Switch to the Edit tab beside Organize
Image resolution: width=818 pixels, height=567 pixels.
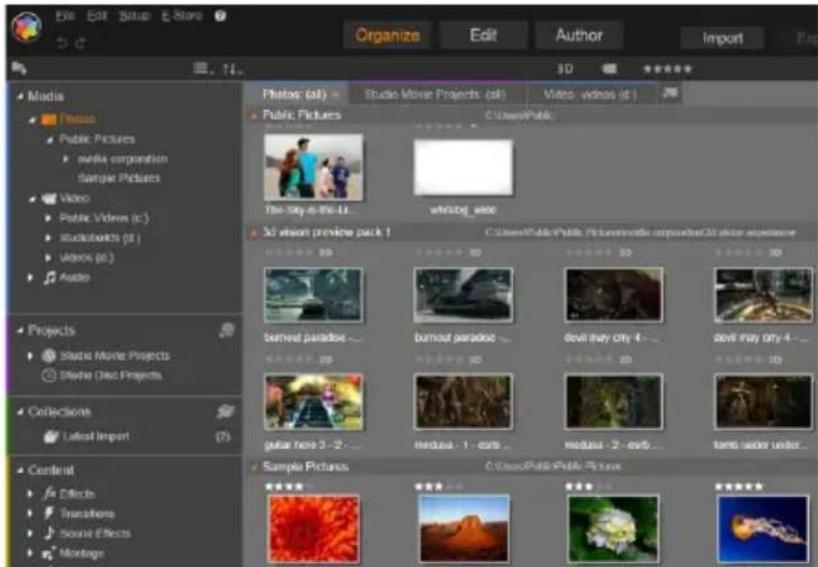click(x=483, y=35)
